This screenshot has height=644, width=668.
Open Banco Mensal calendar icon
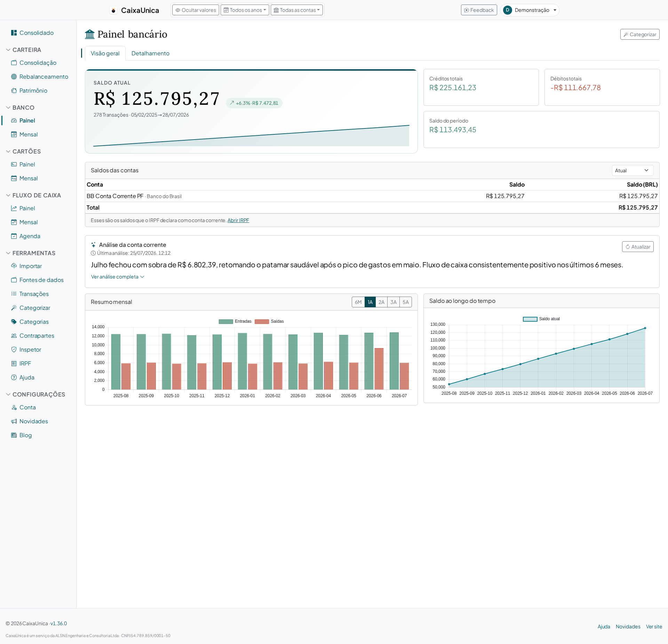pyautogui.click(x=14, y=134)
